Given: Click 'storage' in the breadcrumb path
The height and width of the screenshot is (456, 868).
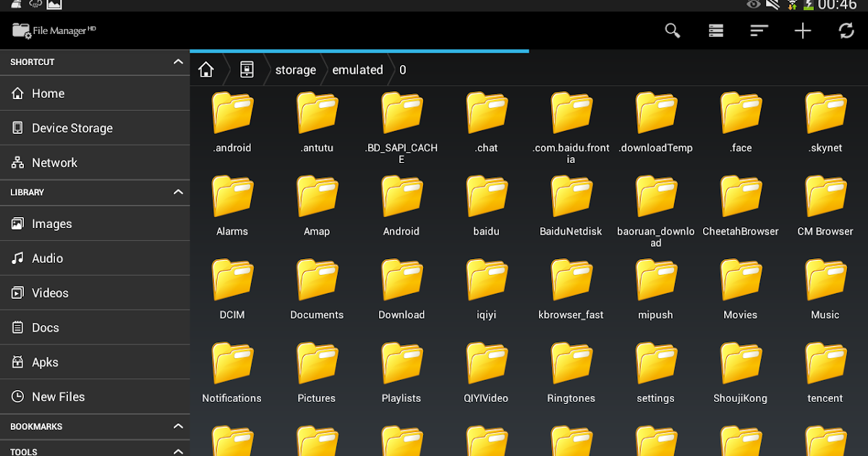Looking at the screenshot, I should pyautogui.click(x=295, y=70).
